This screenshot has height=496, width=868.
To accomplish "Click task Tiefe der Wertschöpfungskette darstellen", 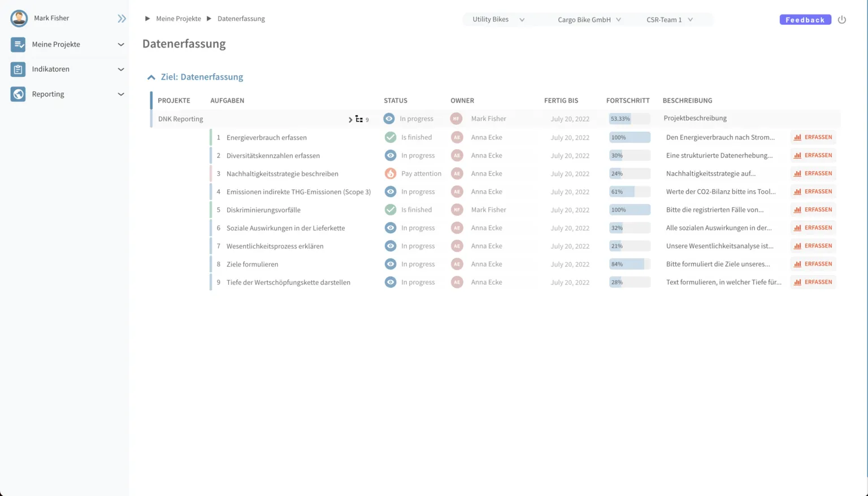I will (x=288, y=282).
